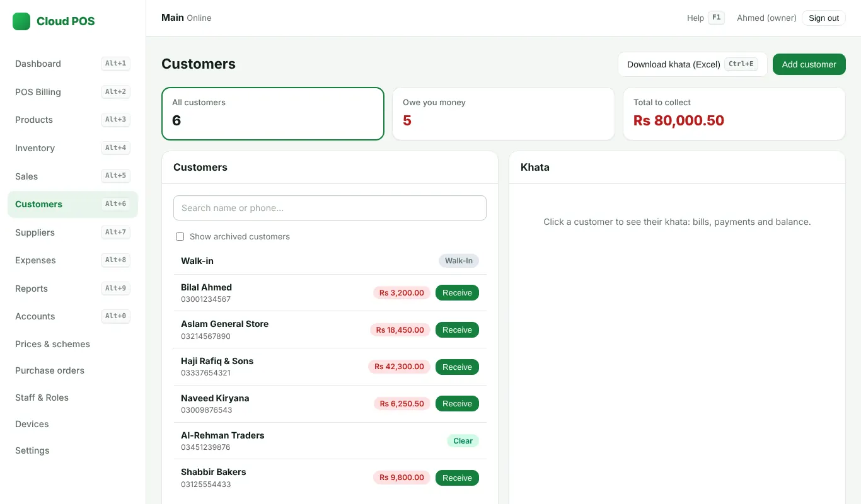Select the Haji Rafiq & Sons customer
Screen dimensions: 861x504
330,367
